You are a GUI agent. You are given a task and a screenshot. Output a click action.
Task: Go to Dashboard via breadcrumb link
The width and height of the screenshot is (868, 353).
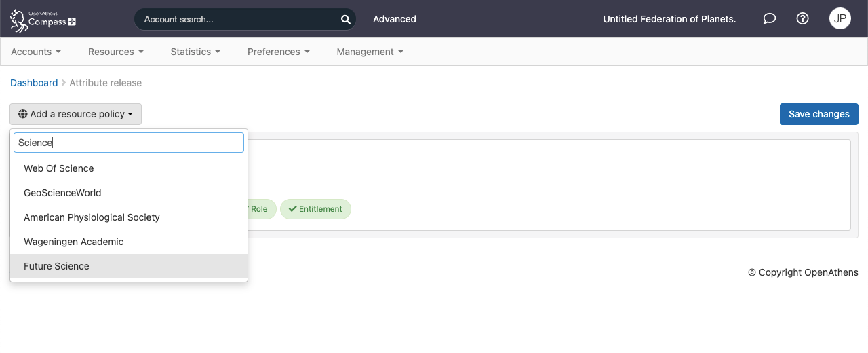pyautogui.click(x=34, y=83)
